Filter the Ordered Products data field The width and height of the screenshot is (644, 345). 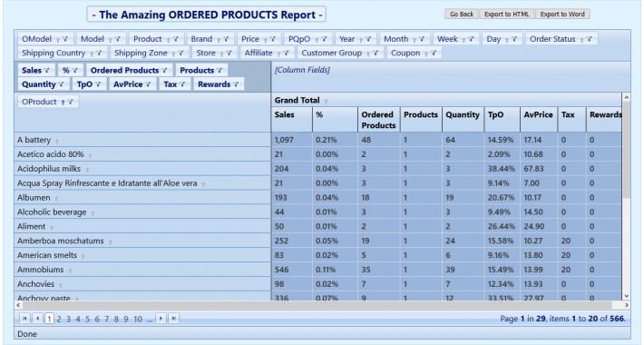click(x=164, y=70)
